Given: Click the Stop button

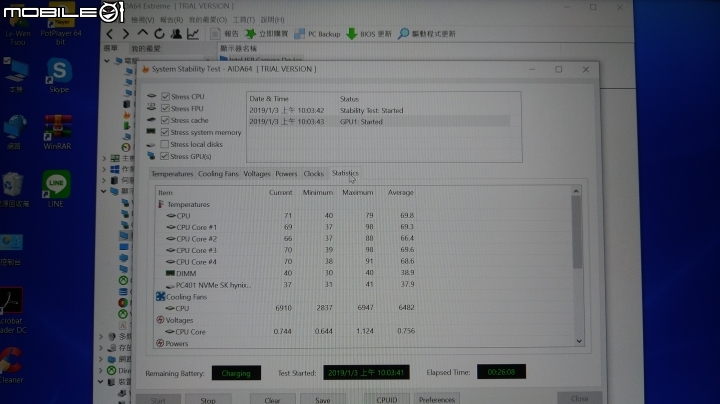Looking at the screenshot, I should click(x=208, y=400).
